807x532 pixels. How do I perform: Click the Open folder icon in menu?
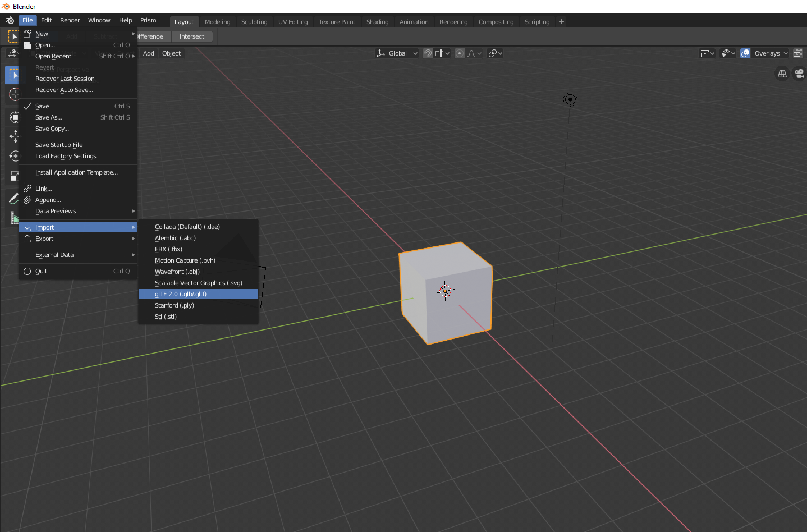(27, 45)
